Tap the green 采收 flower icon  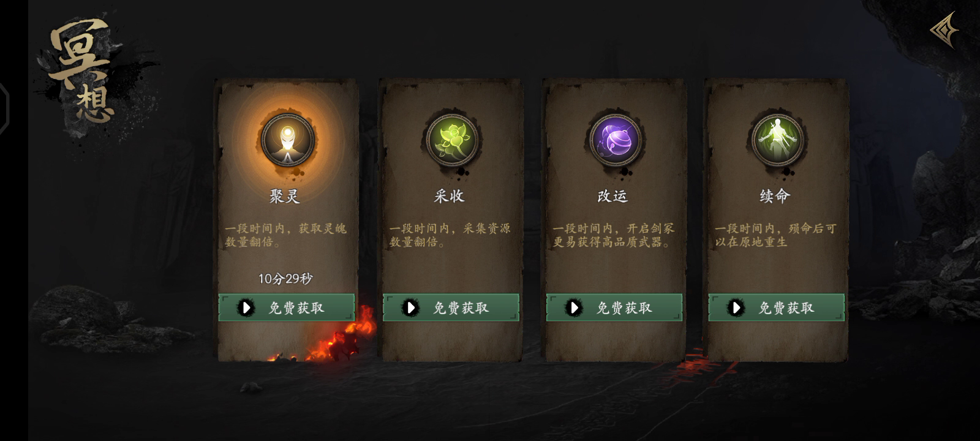coord(452,140)
